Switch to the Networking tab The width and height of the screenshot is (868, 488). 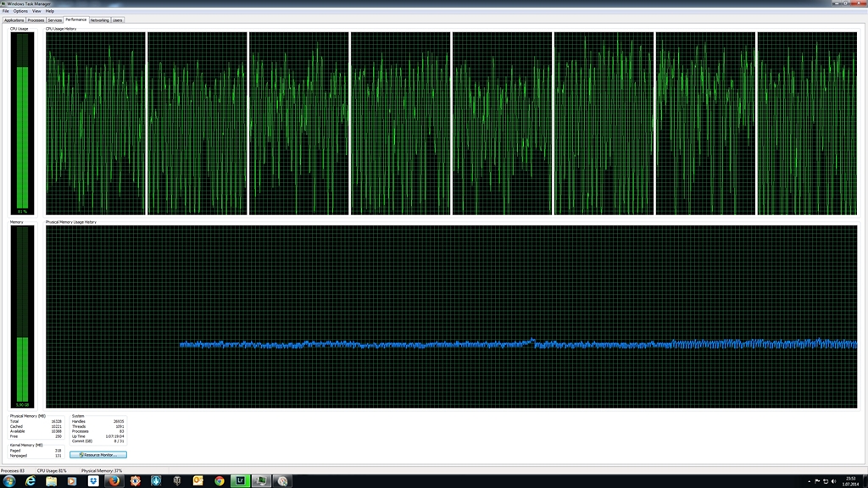pos(100,20)
